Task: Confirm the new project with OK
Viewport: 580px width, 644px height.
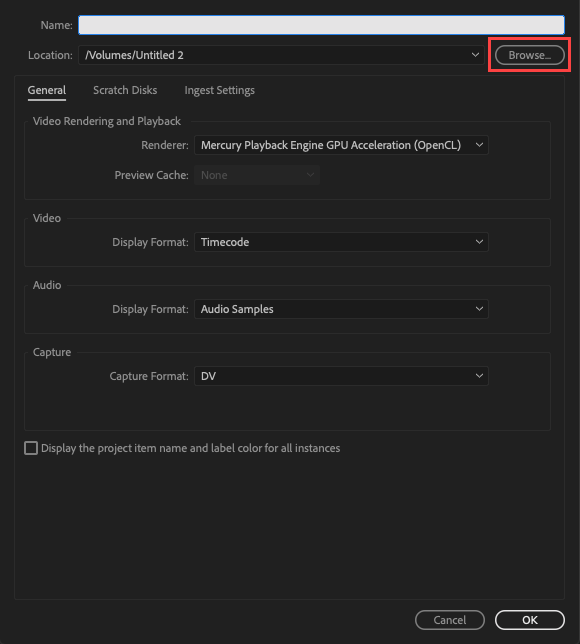Action: click(x=529, y=620)
